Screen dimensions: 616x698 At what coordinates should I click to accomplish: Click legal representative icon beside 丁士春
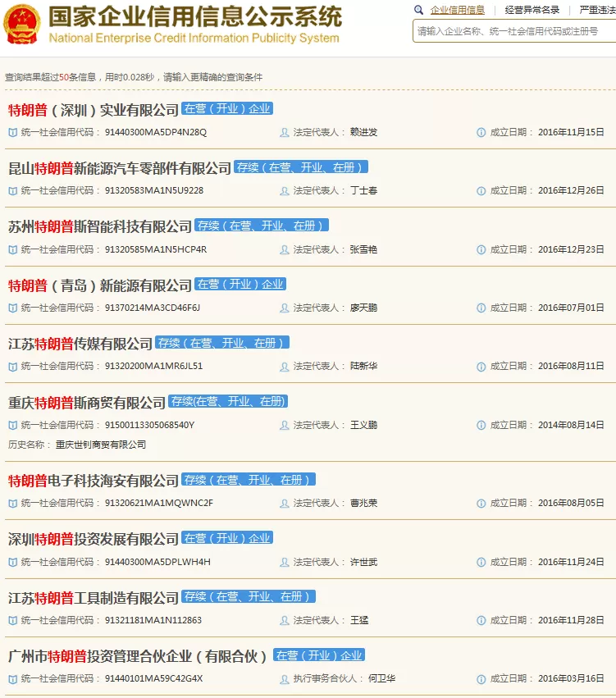(x=284, y=191)
